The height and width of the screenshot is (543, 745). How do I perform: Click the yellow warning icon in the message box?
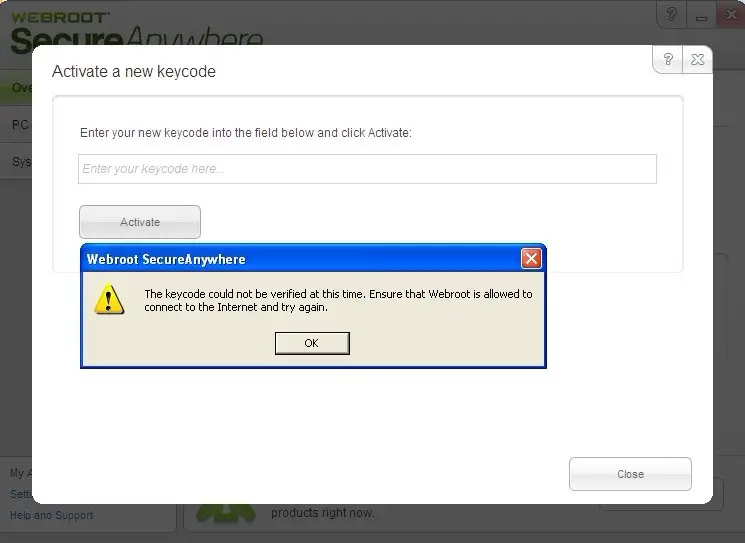(109, 299)
